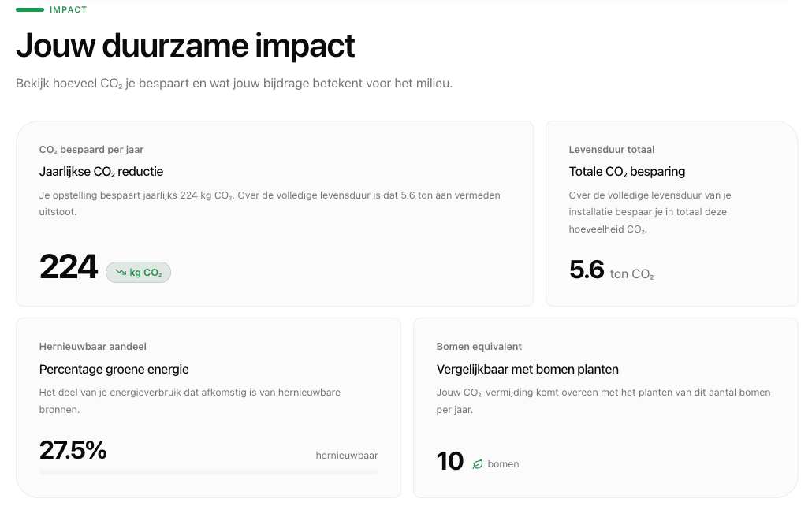Click the hernieuwbaar label near the progress bar
Viewport: 812px width, 506px height.
coord(347,455)
